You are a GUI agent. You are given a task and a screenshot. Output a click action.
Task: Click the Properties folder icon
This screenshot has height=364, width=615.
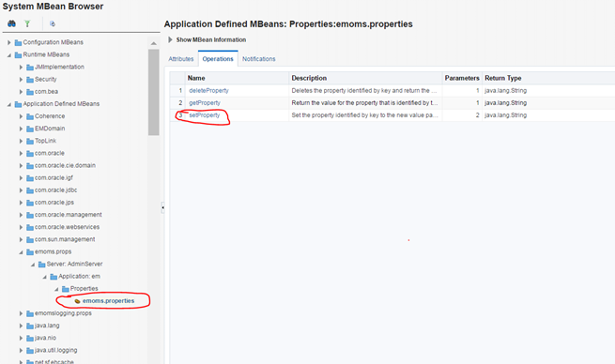(66, 289)
